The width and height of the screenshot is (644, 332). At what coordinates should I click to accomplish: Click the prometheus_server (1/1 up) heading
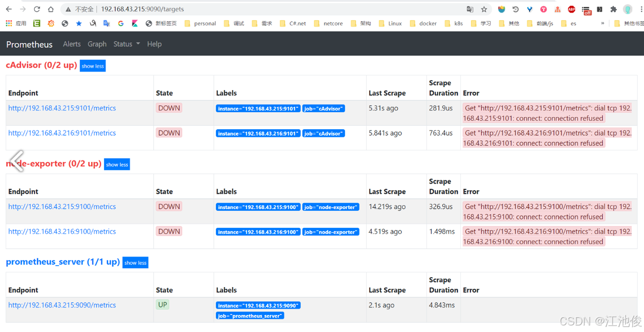pos(63,262)
